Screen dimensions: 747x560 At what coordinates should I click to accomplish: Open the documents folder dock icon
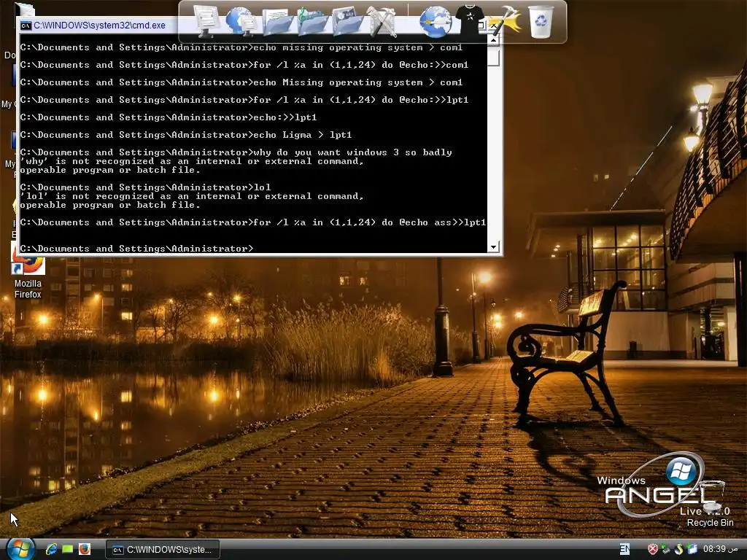pos(277,23)
